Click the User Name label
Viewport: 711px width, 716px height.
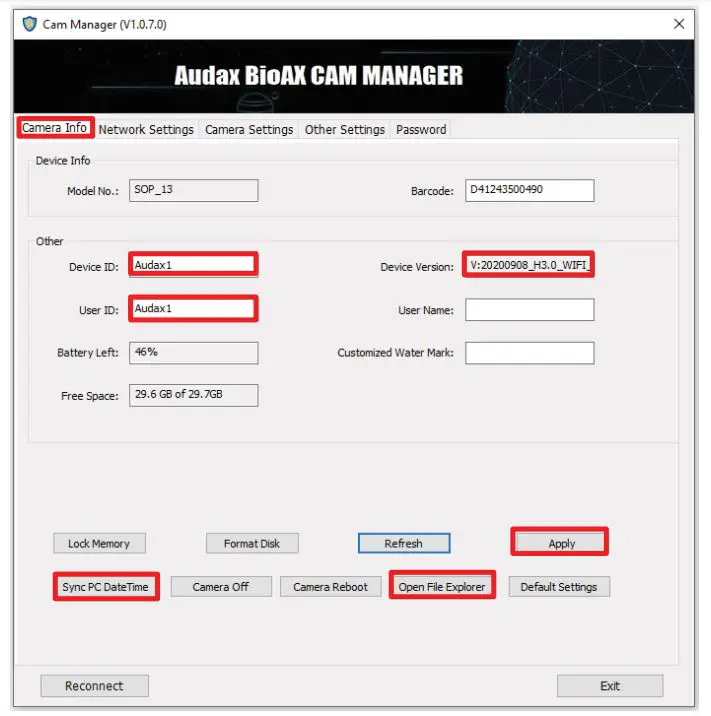pyautogui.click(x=426, y=311)
